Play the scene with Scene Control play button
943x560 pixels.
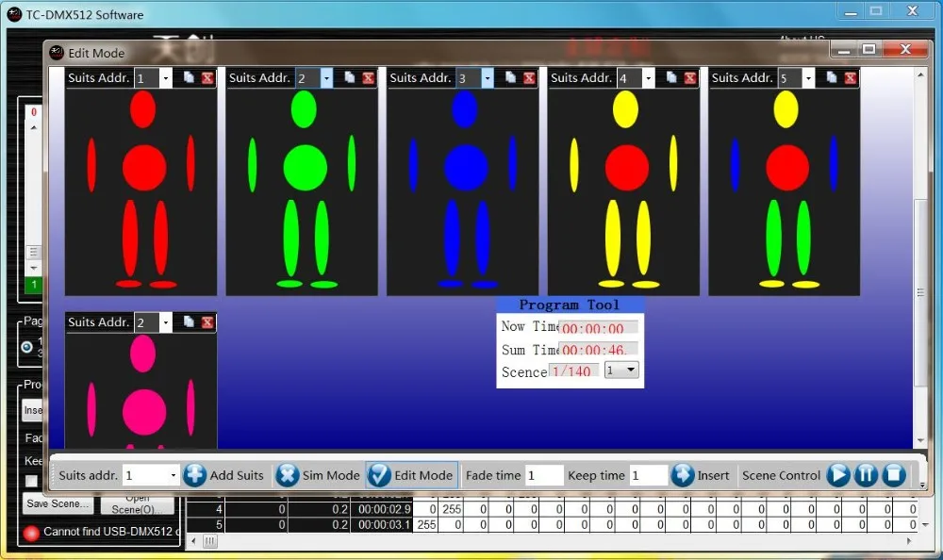838,475
